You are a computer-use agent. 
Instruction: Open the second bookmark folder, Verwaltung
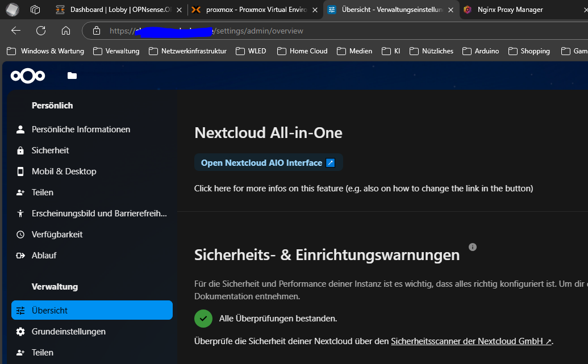116,51
